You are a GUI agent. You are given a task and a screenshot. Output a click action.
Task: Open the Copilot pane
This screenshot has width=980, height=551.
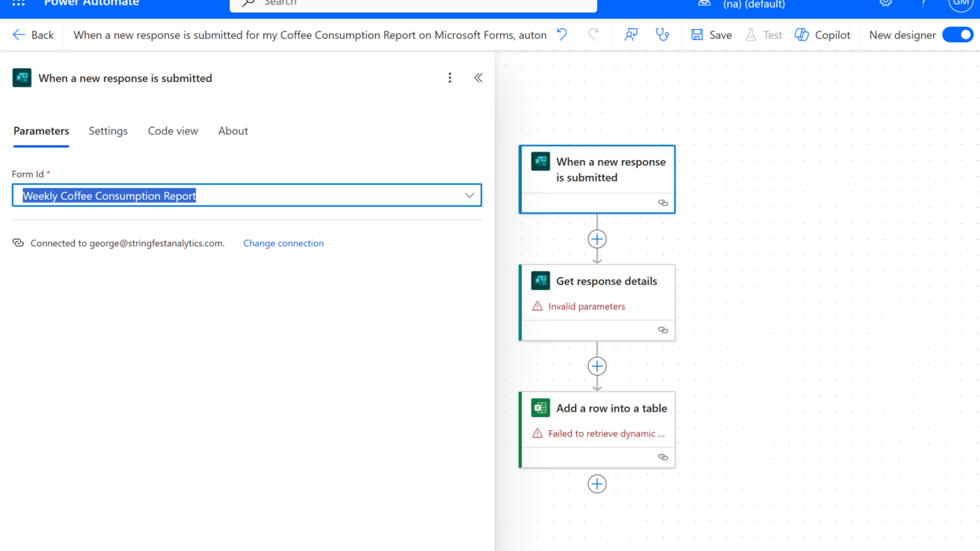point(822,34)
